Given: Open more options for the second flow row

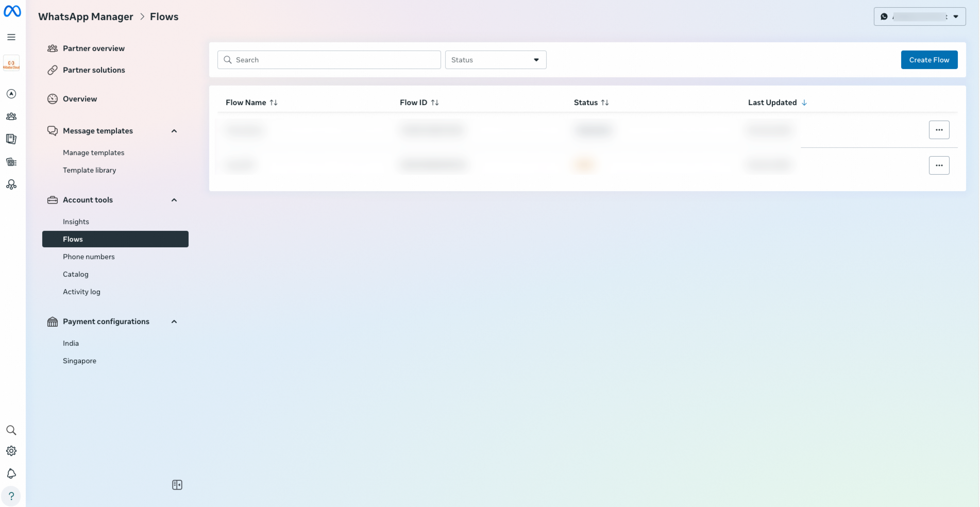Looking at the screenshot, I should [939, 165].
